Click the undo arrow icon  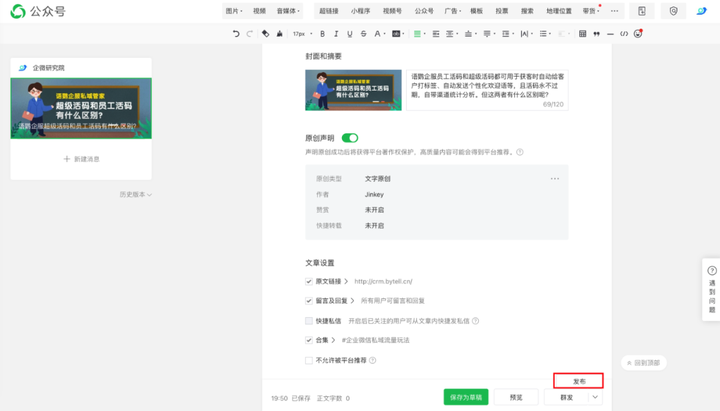coord(236,34)
